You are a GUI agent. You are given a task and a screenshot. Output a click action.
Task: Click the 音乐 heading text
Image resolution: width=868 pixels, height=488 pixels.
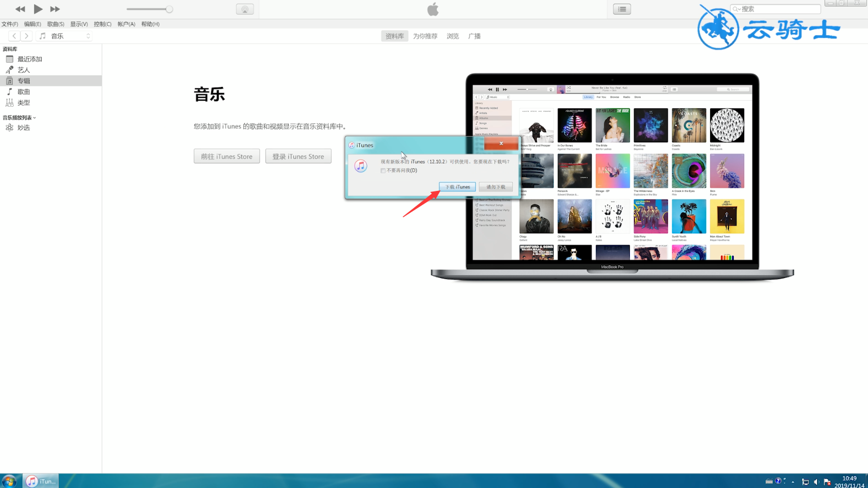click(210, 95)
